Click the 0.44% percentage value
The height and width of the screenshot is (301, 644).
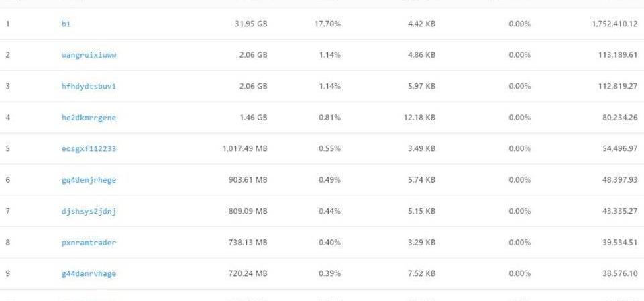click(x=329, y=211)
